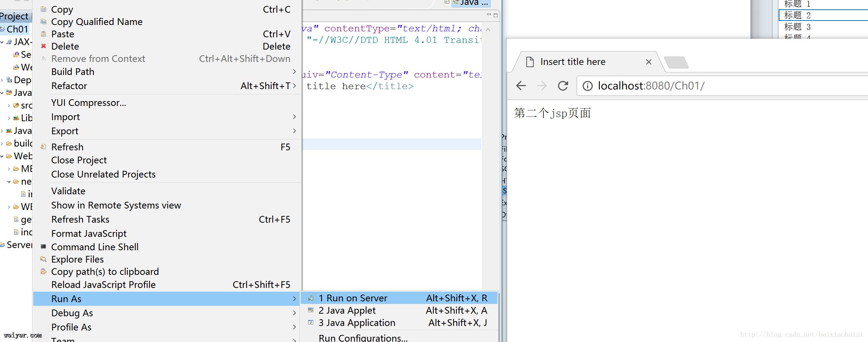
Task: Click the Refresh icon in context menu
Action: (43, 147)
